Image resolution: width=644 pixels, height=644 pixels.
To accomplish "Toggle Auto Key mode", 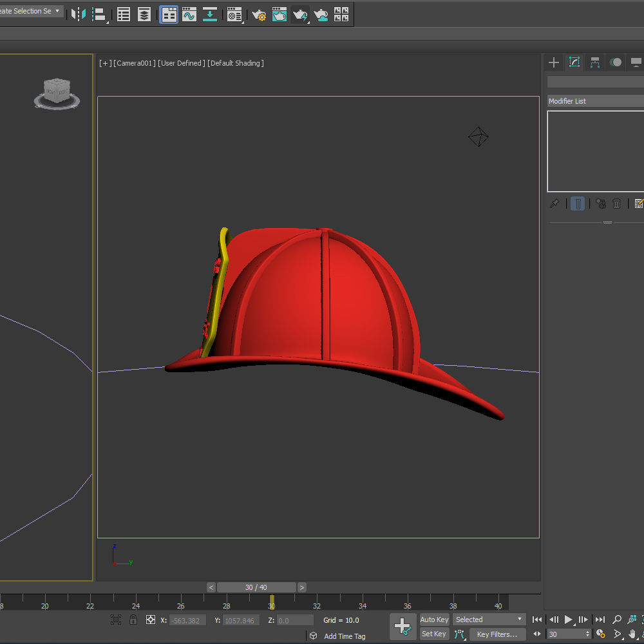I will point(434,620).
